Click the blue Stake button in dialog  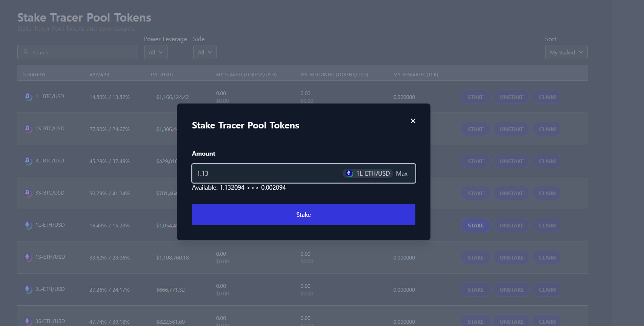(304, 215)
